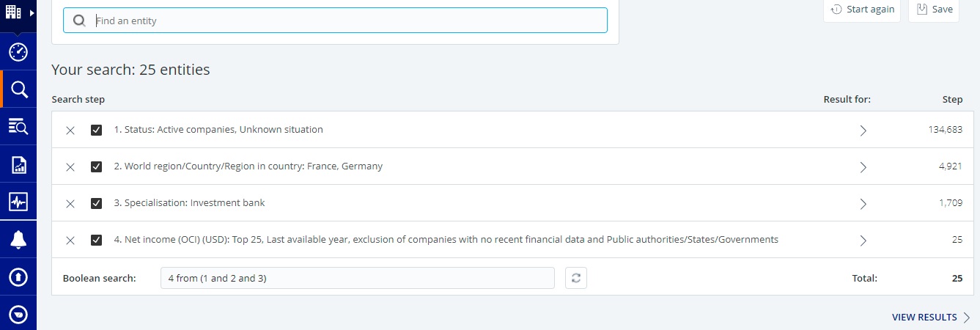Remove the Status search step

coord(70,131)
